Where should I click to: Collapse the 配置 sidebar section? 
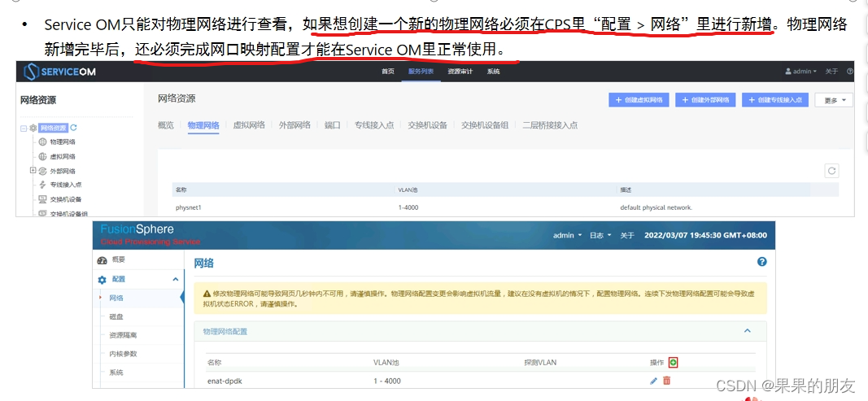(176, 280)
